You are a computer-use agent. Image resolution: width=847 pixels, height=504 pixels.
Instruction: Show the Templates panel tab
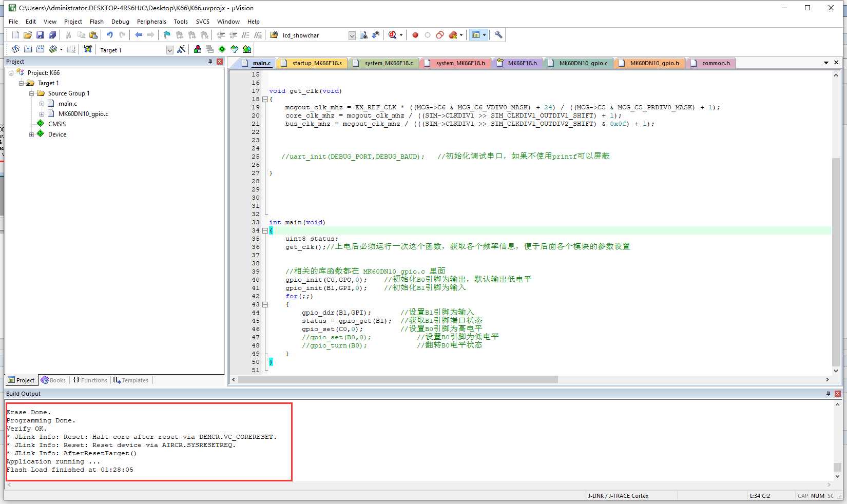point(131,380)
